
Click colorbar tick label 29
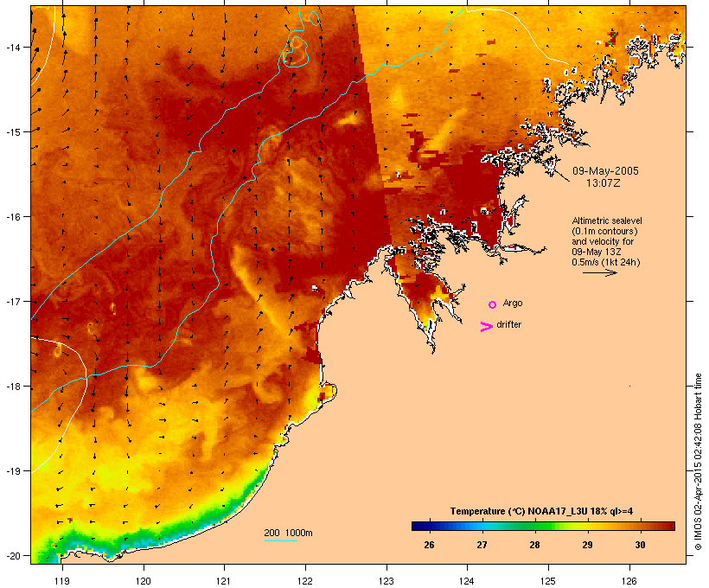[x=587, y=545]
